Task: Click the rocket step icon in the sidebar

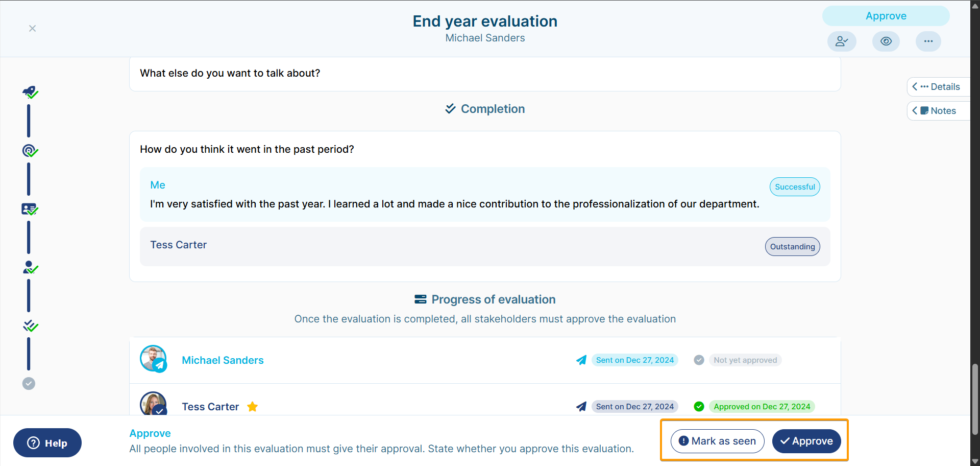Action: coord(30,92)
